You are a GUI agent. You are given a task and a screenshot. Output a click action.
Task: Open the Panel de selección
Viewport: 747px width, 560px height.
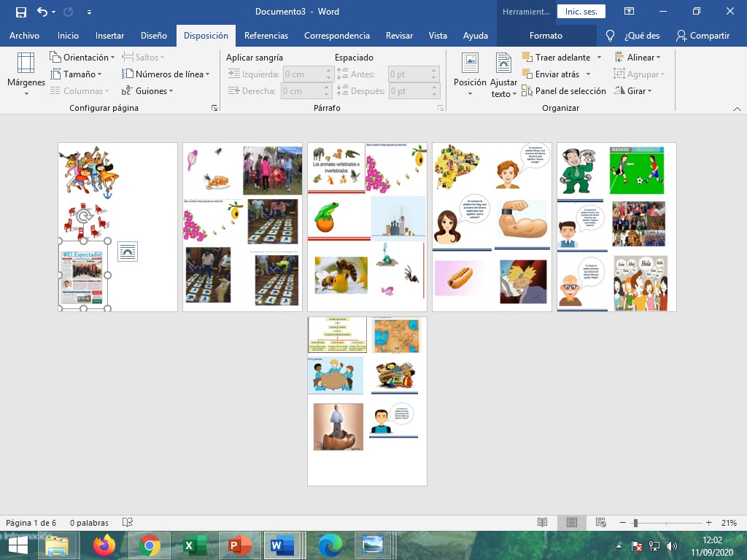click(564, 91)
